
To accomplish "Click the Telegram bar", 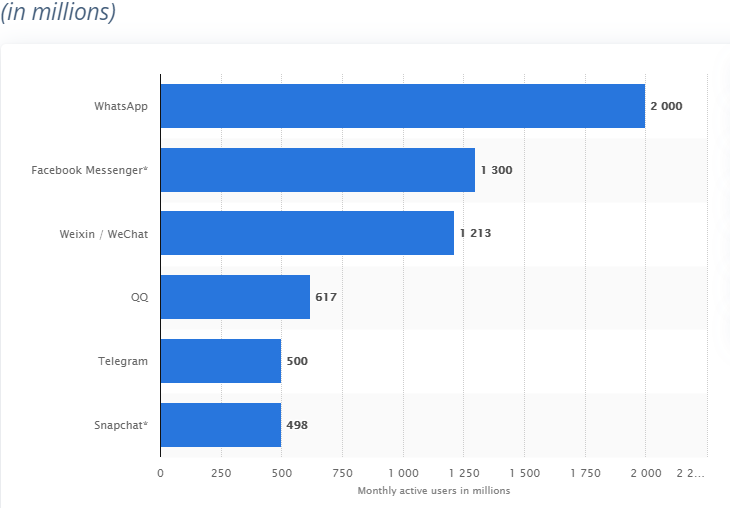I will [x=221, y=361].
